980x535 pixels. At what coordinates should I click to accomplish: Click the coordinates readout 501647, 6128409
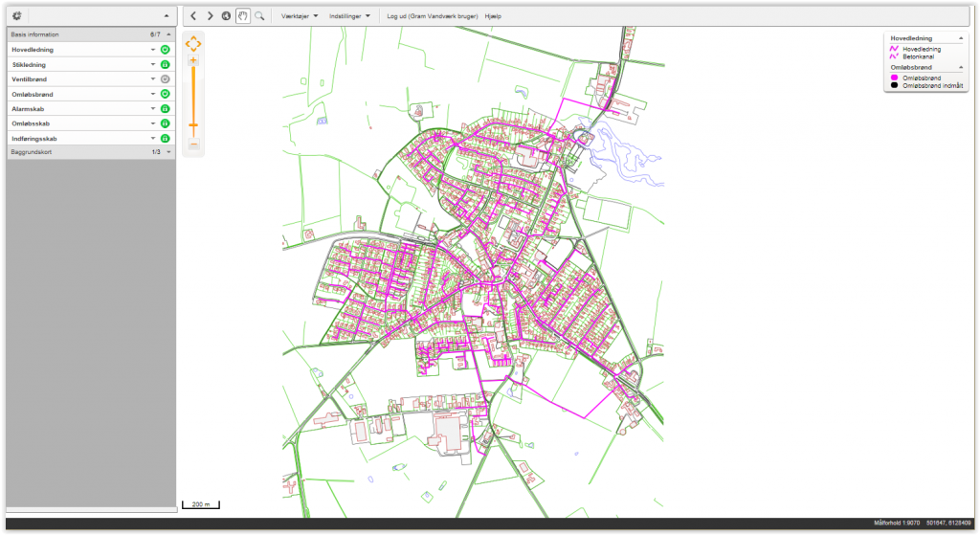(948, 524)
